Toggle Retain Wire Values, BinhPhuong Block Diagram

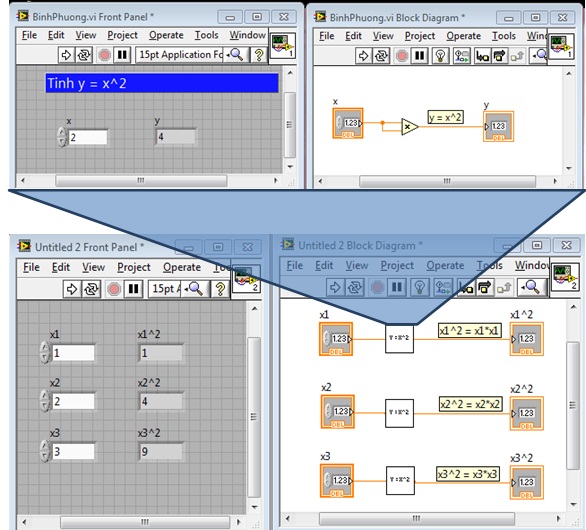click(462, 56)
